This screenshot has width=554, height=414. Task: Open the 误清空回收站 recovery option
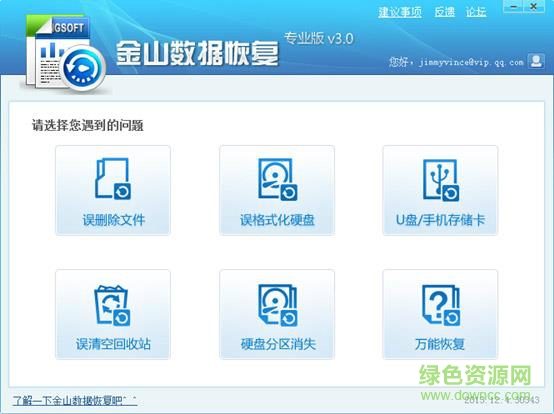click(113, 314)
